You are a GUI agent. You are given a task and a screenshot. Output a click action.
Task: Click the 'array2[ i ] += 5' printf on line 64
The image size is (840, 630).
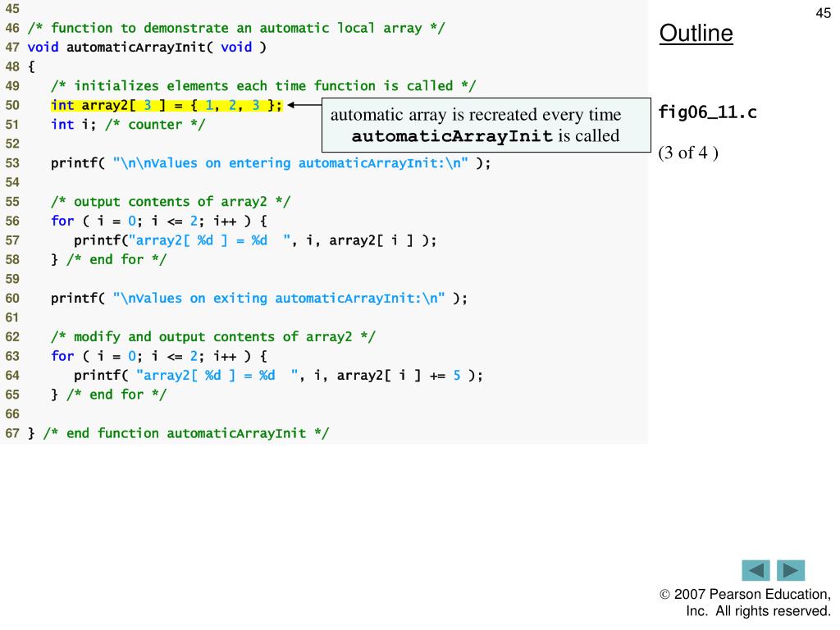(279, 375)
